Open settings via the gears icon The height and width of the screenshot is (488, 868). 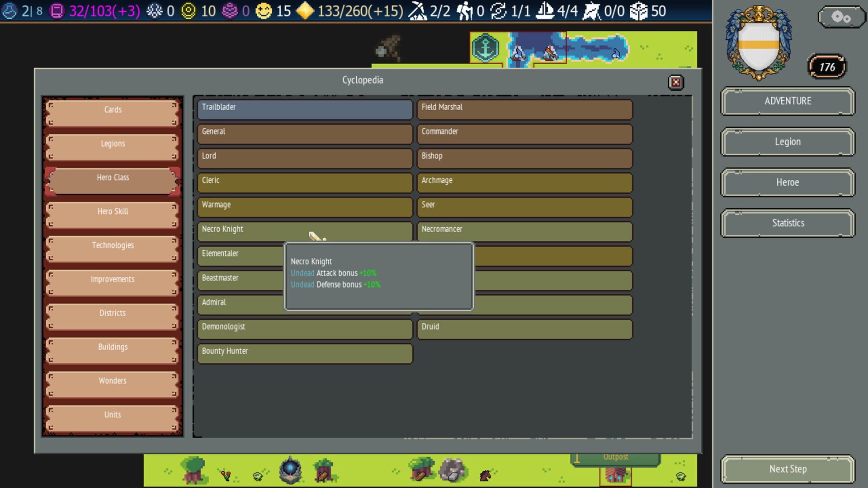840,18
